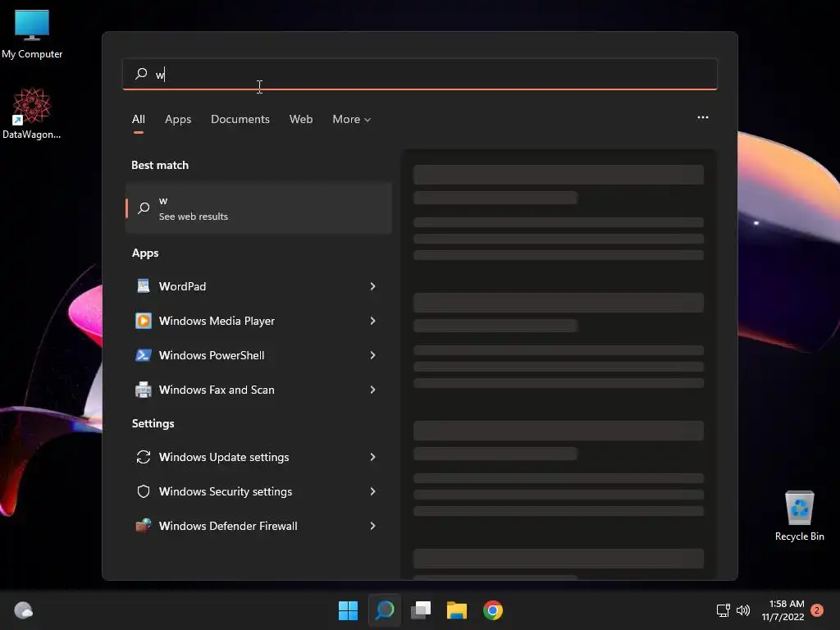Open the weather widget on the taskbar
Screen dimensions: 840x630
(x=24, y=610)
